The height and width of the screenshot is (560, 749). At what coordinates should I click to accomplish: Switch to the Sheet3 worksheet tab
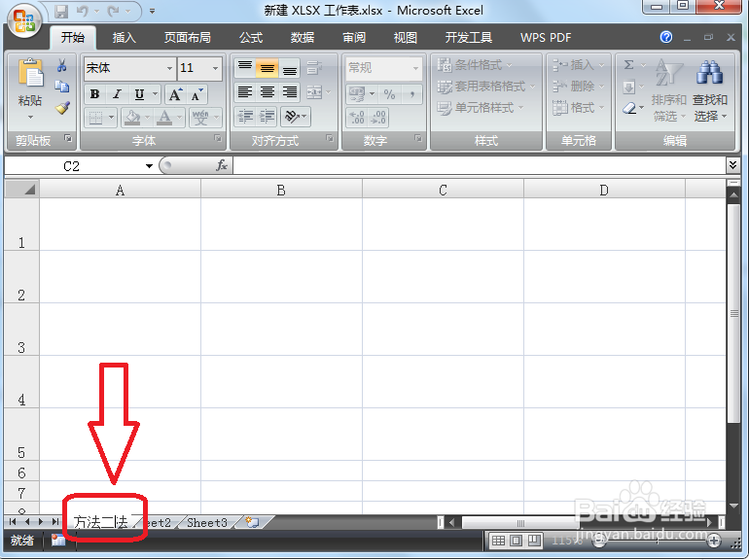207,522
